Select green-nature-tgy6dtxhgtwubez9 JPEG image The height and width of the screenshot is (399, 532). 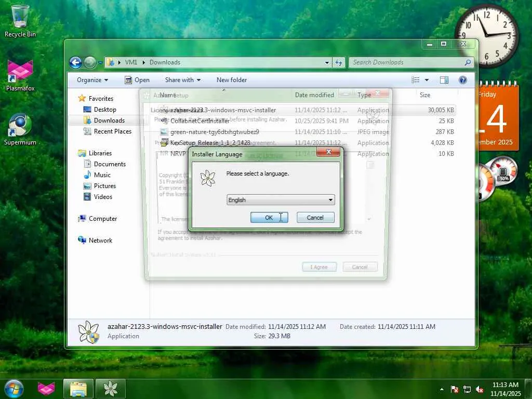215,131
